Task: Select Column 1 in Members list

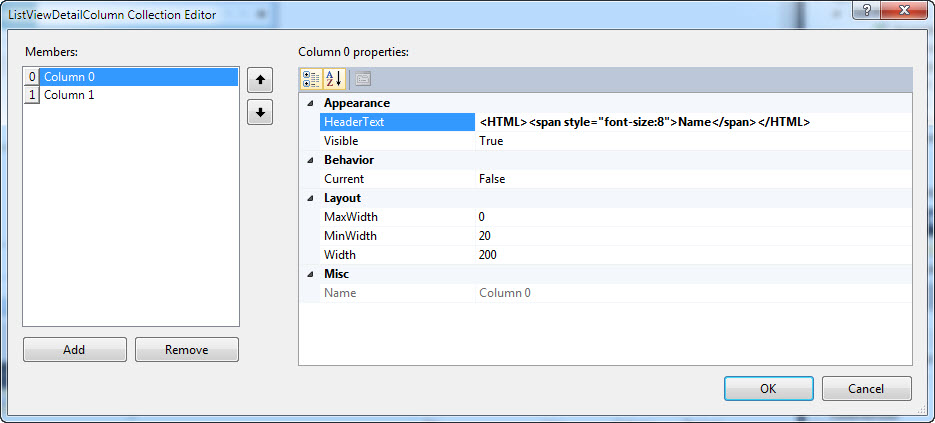Action: [70, 95]
